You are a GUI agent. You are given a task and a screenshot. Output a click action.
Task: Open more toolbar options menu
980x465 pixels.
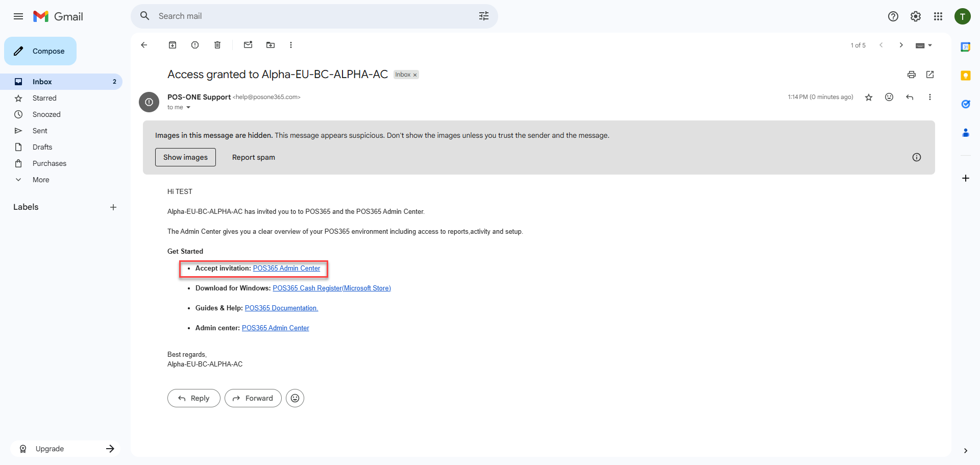pos(291,45)
